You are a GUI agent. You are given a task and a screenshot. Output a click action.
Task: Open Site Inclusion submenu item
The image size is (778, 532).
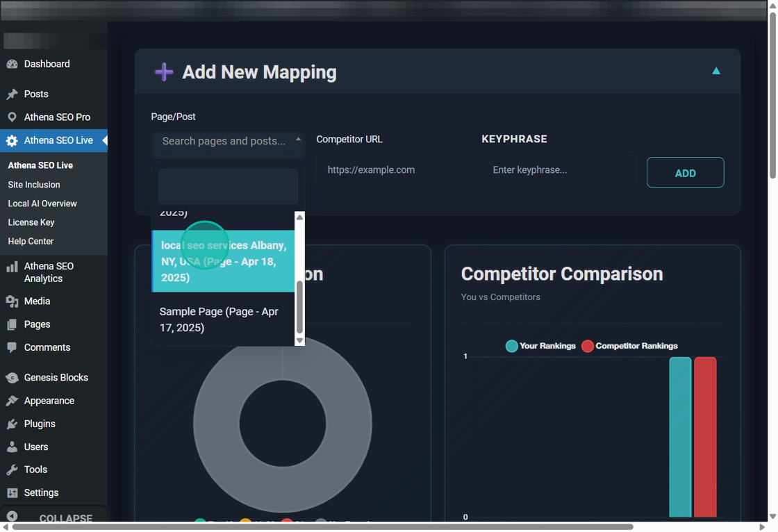[34, 185]
